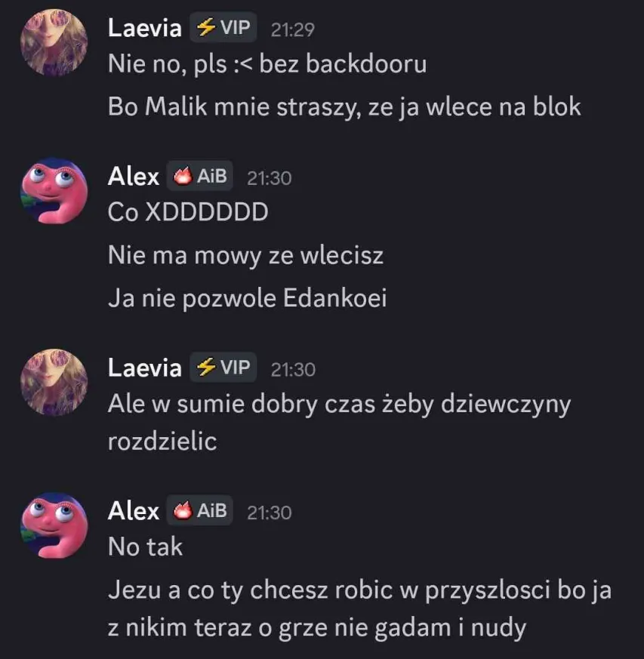The width and height of the screenshot is (644, 659).
Task: Open Laevia's profile from the first username
Action: click(x=145, y=28)
